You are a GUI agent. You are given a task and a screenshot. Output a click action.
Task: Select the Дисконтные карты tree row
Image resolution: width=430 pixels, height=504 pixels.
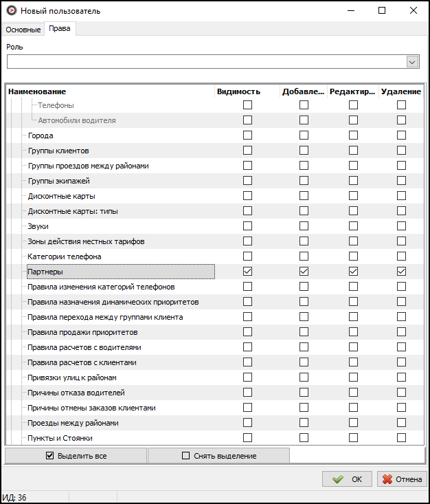pyautogui.click(x=56, y=196)
